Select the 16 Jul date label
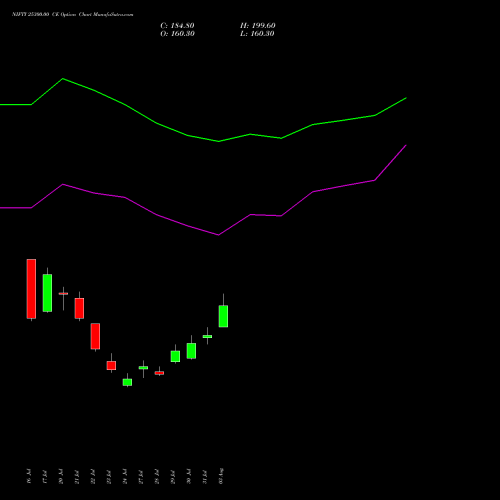This screenshot has width=500, height=500. (x=29, y=476)
